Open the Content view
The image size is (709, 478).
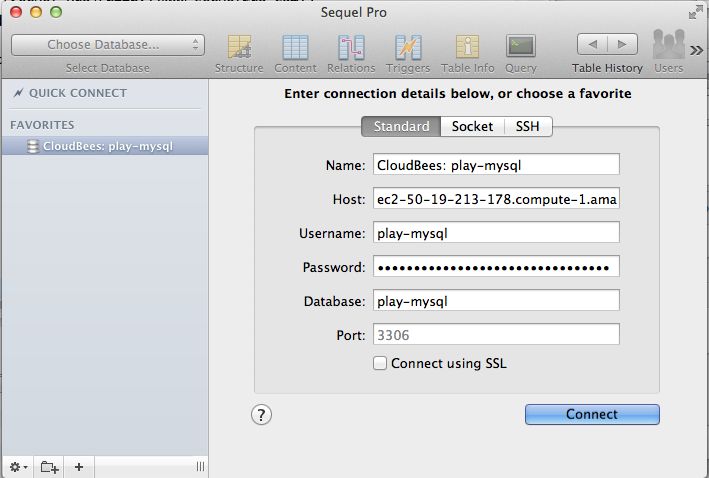tap(295, 54)
